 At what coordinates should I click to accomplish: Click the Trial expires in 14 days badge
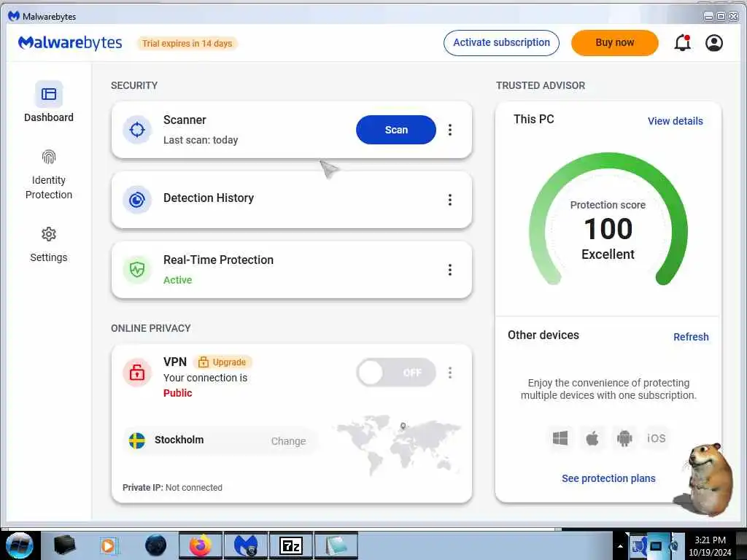coord(187,43)
